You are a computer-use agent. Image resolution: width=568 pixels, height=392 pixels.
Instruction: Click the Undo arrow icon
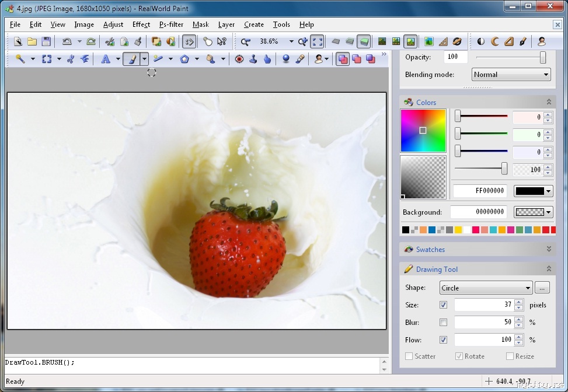pos(67,41)
